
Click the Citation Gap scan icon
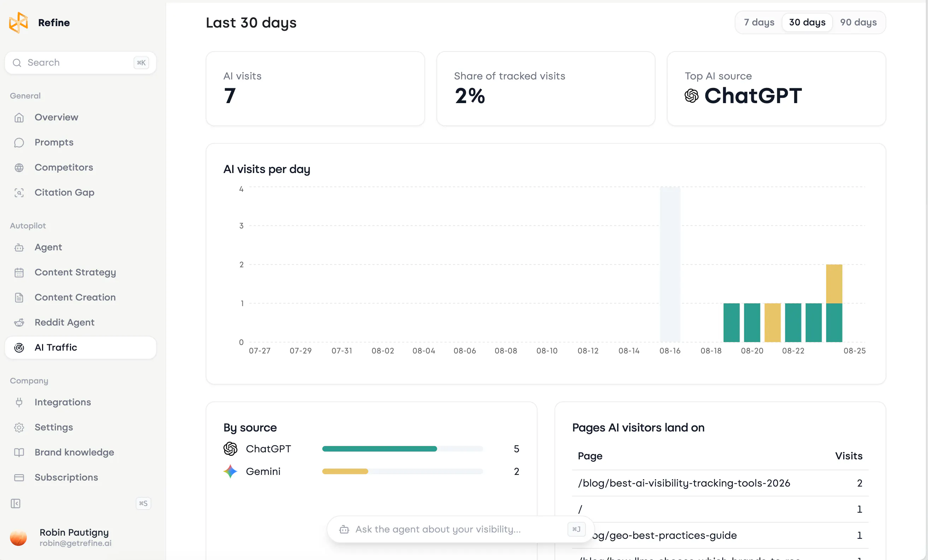tap(19, 193)
